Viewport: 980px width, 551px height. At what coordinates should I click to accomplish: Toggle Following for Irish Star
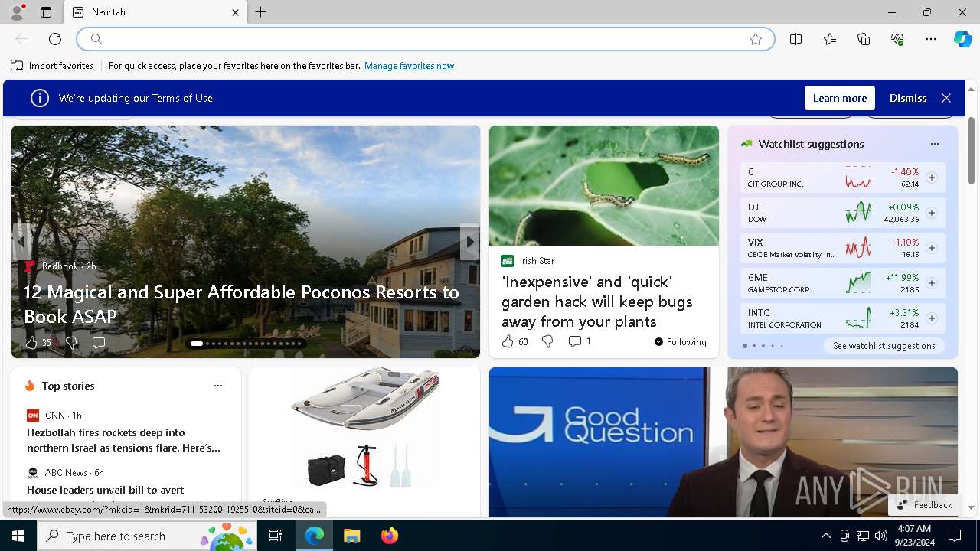680,341
